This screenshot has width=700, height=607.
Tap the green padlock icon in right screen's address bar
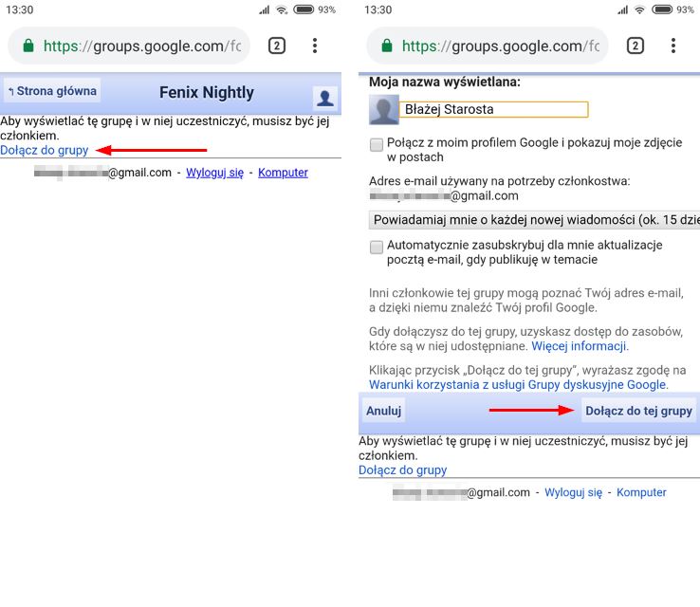point(387,46)
